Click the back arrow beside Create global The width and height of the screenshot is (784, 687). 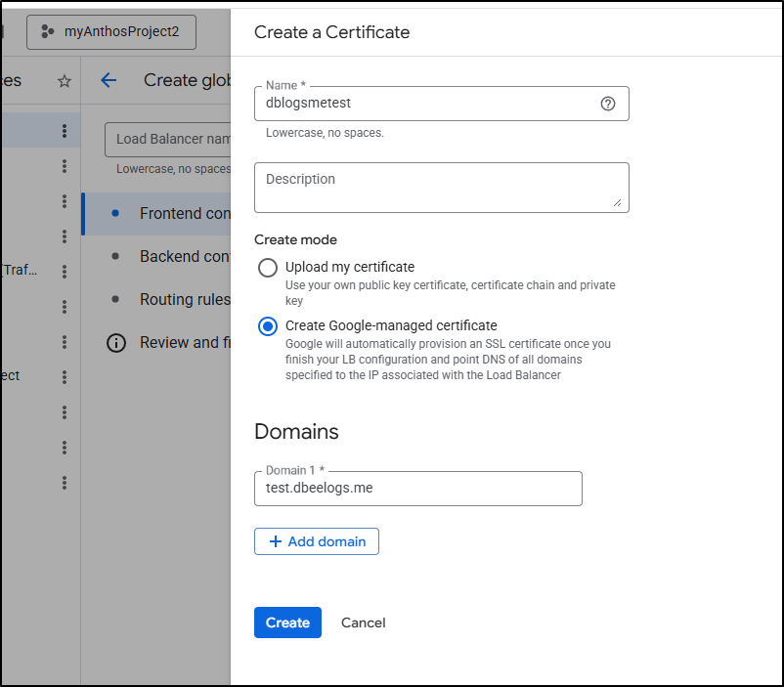point(109,80)
